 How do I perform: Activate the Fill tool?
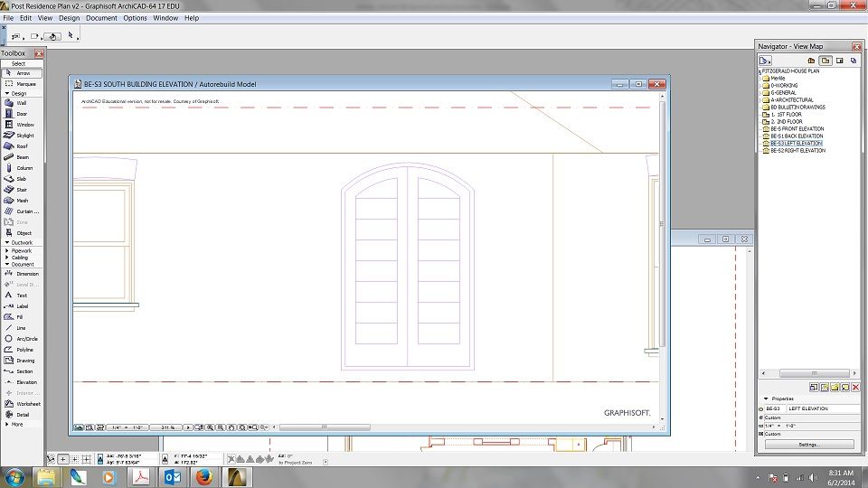22,317
